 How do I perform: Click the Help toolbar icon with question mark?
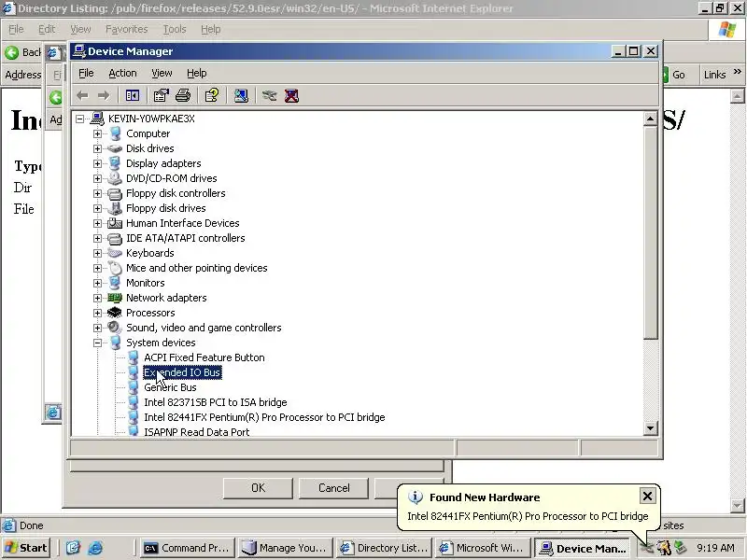(x=212, y=96)
